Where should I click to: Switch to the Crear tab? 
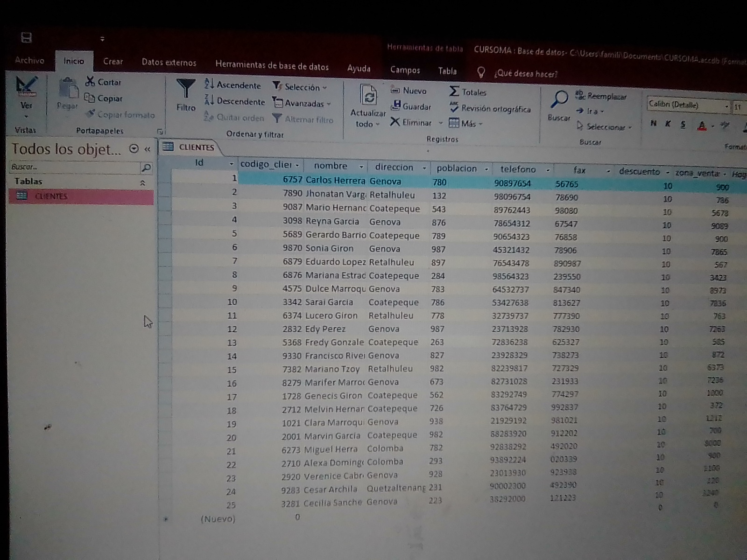(x=113, y=62)
